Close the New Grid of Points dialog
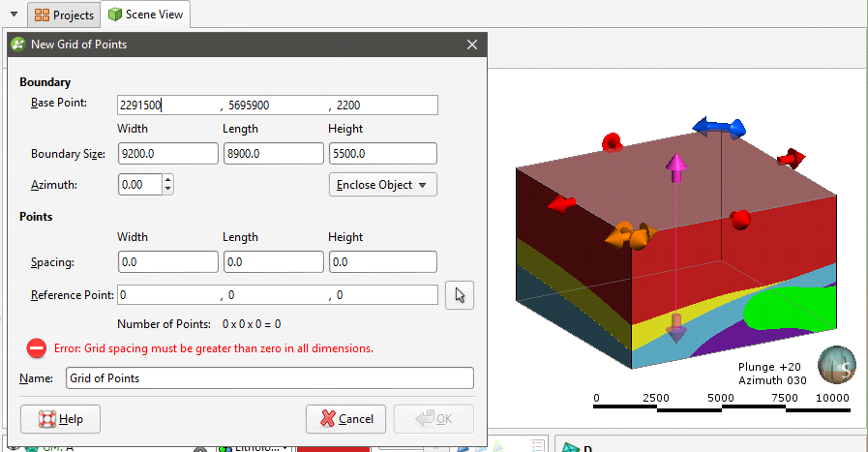 471,45
